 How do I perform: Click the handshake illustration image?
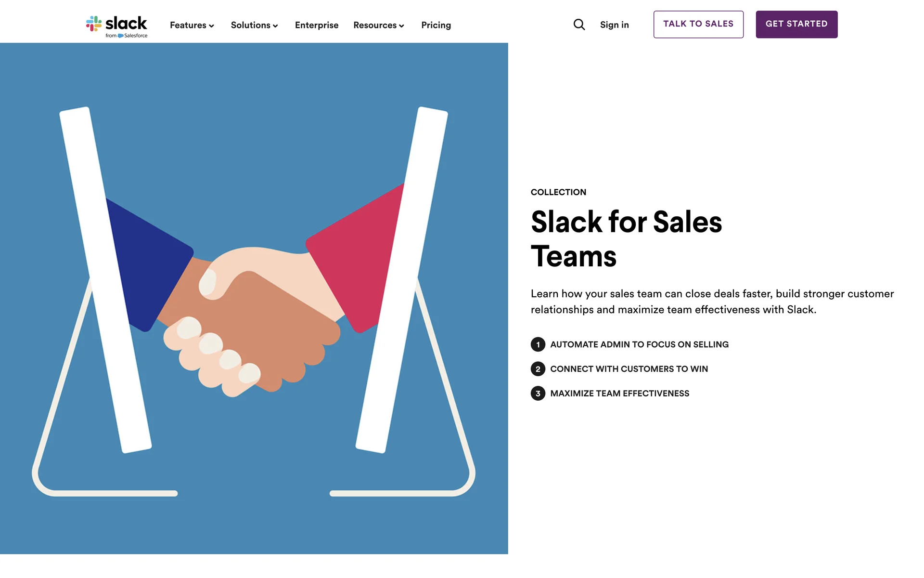pyautogui.click(x=254, y=298)
